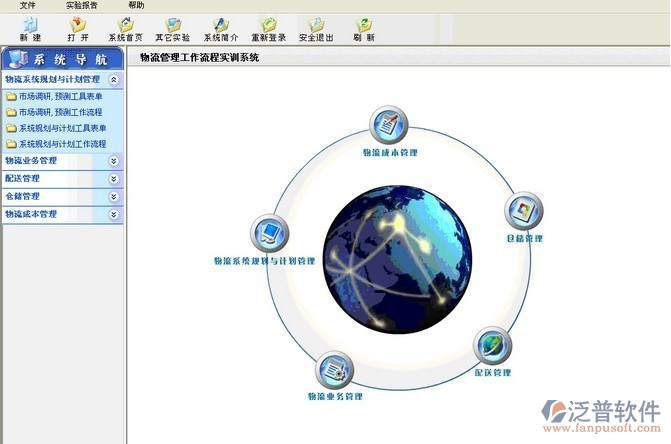Open the 实验报告 menu
Image resolution: width=671 pixels, height=444 pixels.
82,5
